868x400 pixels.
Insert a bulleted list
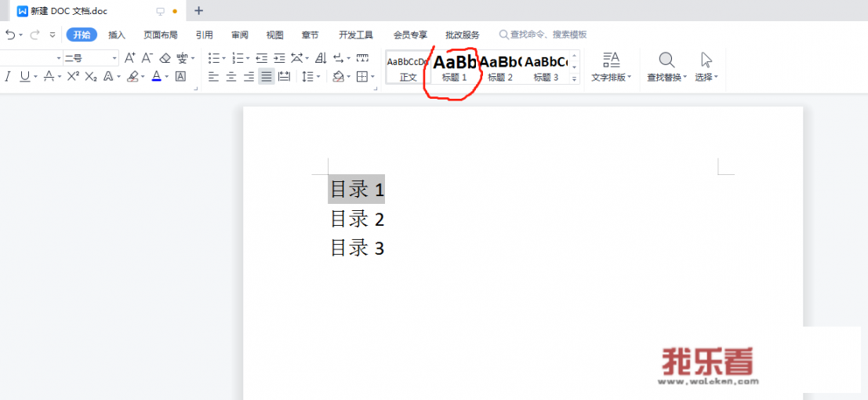coord(214,57)
